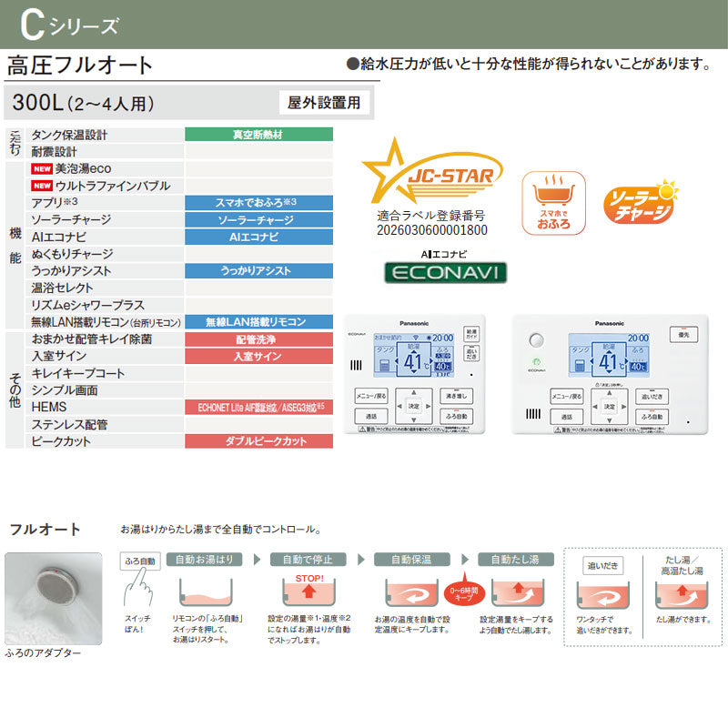This screenshot has height=728, width=728.
Task: Click the blue うっかりアシスト tag
Action: tap(258, 270)
